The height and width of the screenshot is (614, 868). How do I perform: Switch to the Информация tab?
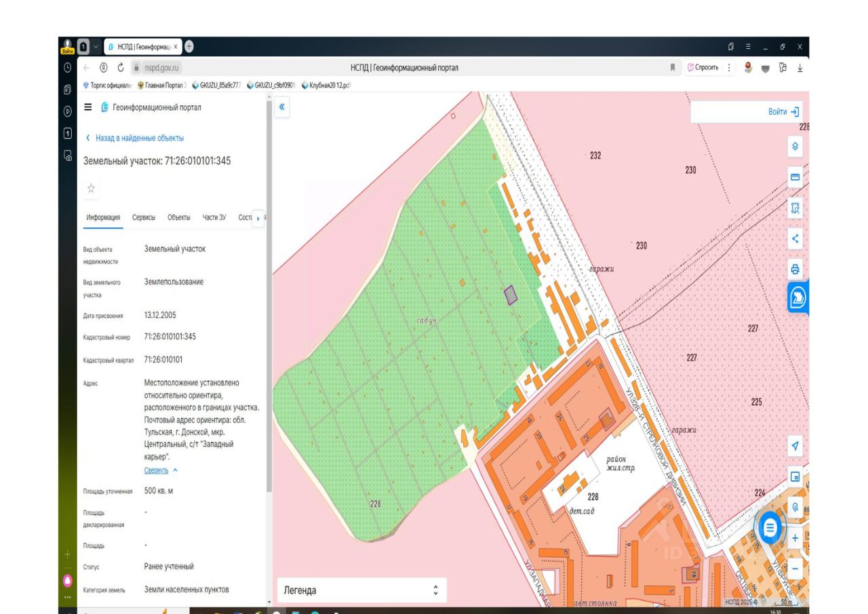click(x=103, y=217)
